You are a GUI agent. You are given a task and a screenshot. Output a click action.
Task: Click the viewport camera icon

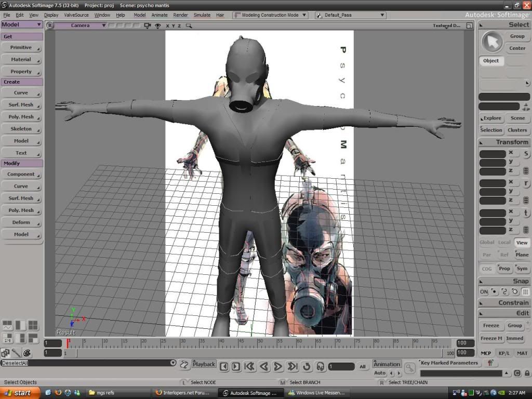(x=148, y=25)
